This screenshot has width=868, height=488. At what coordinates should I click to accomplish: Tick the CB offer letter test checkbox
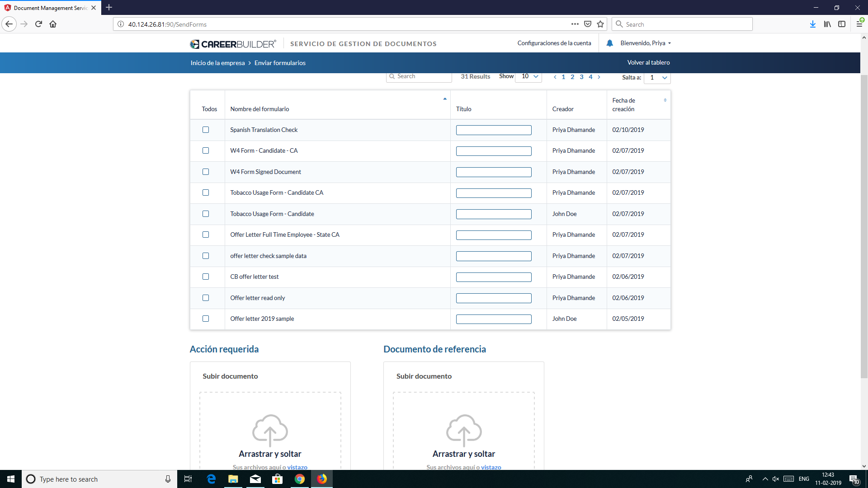point(206,277)
